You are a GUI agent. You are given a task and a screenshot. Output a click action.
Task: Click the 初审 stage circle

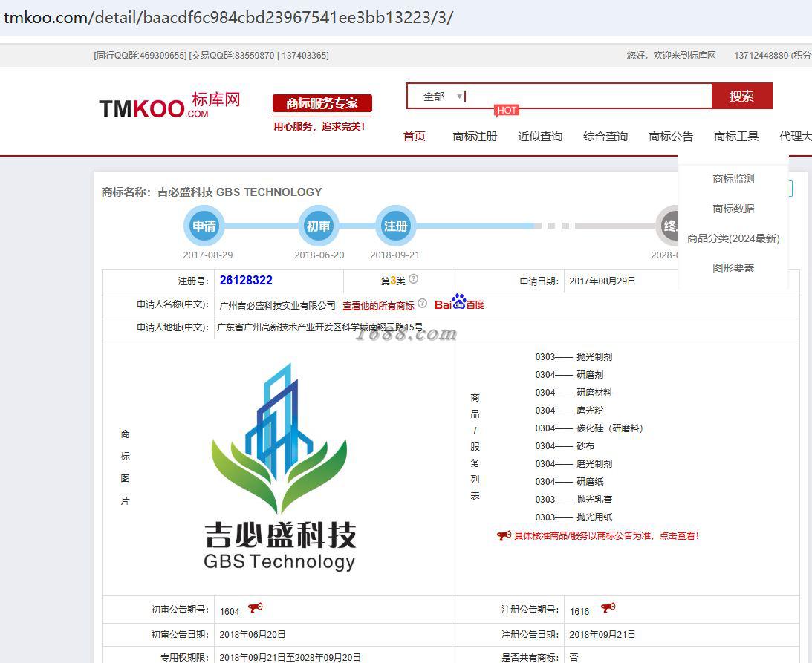pyautogui.click(x=318, y=226)
